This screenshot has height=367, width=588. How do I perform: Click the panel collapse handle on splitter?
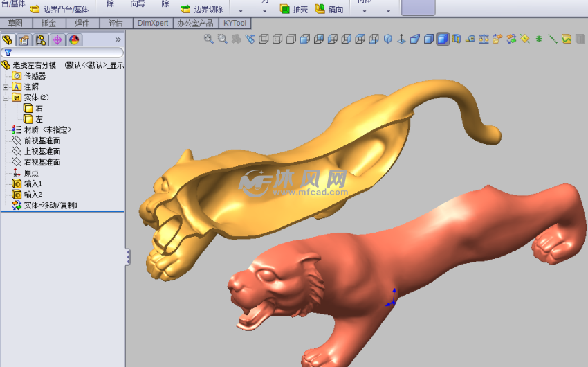click(127, 258)
